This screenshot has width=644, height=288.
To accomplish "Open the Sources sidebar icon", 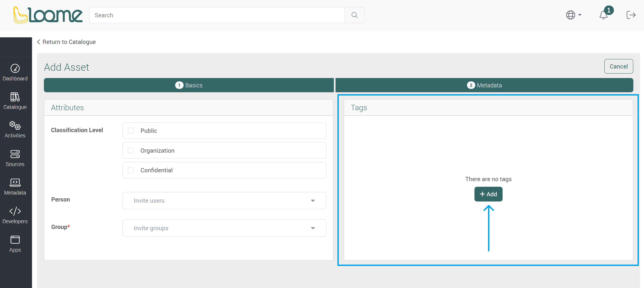I will tap(15, 154).
